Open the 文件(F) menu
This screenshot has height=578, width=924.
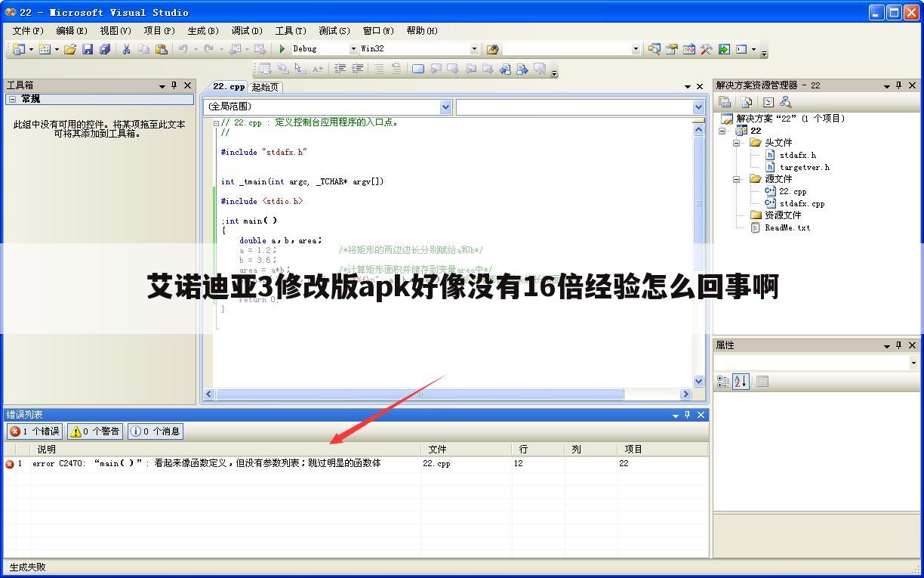coord(28,31)
